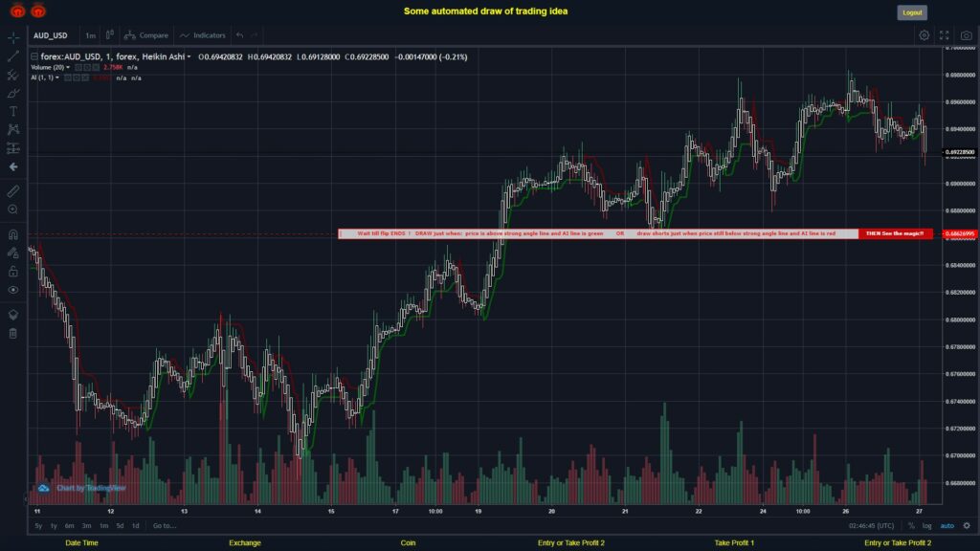Click the title 'Some automated draw of trading idea'
This screenshot has width=980, height=551.
coord(485,11)
